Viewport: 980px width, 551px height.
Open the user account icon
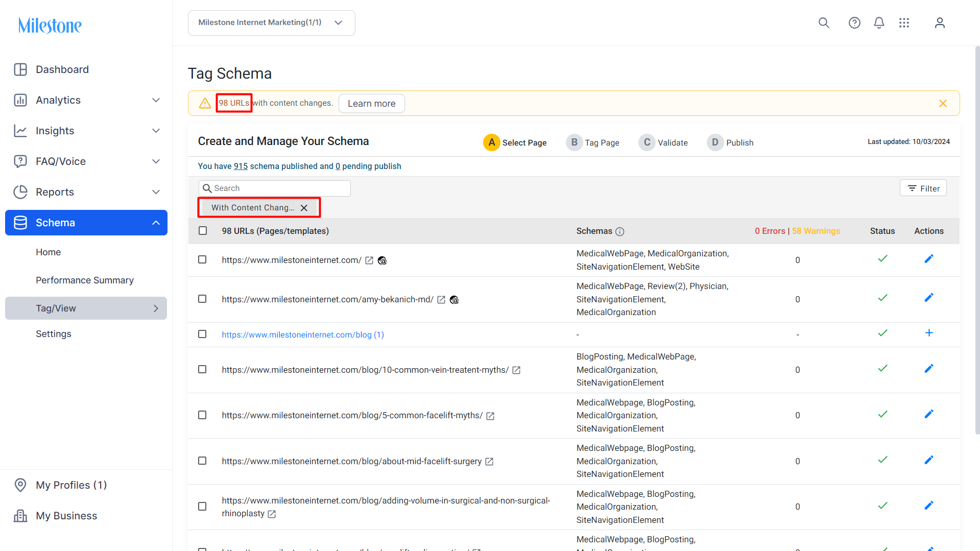coord(940,23)
